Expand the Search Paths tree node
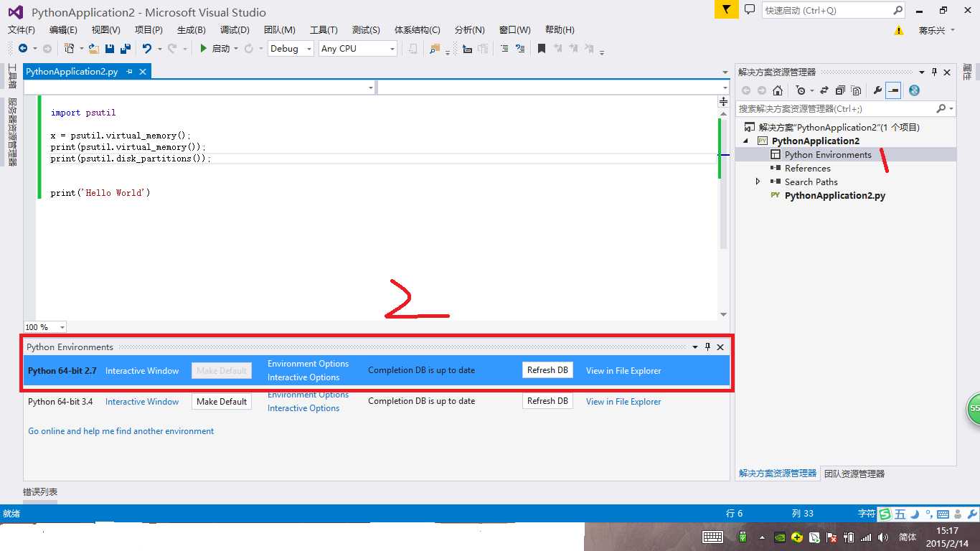This screenshot has height=551, width=980. (758, 182)
